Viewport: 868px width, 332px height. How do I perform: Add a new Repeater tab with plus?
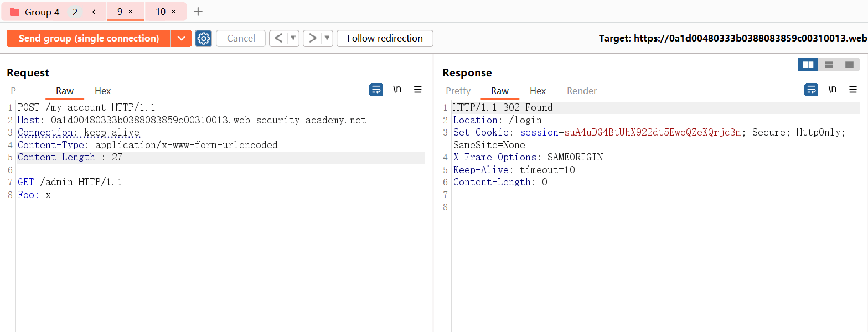pyautogui.click(x=198, y=12)
